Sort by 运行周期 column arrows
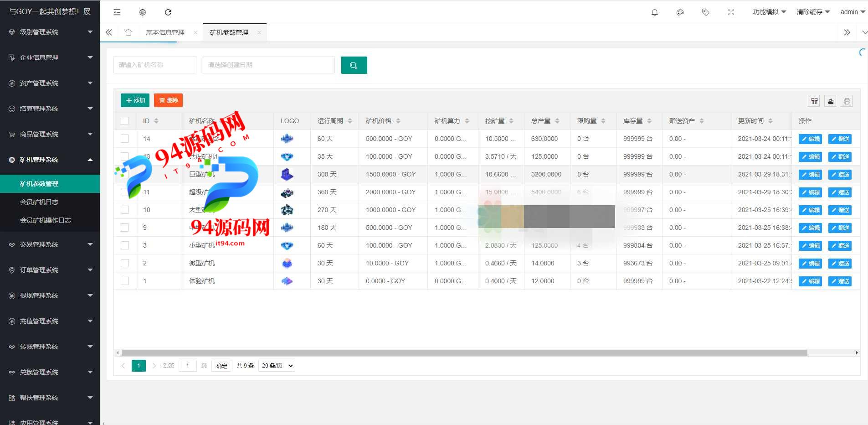Viewport: 868px width, 425px height. pos(350,121)
